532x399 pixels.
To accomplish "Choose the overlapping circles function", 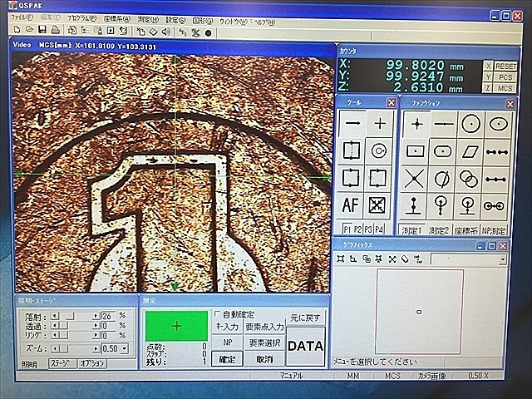I will click(x=469, y=179).
